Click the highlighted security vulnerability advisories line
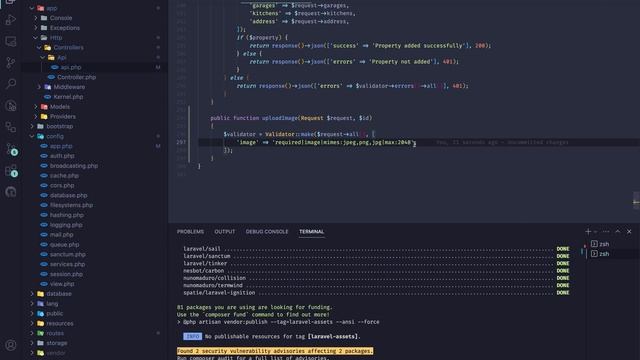This screenshot has height=360, width=640. [x=275, y=351]
